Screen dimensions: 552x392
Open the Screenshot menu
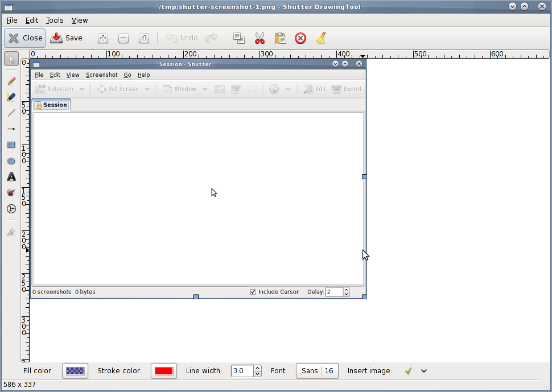pos(102,75)
